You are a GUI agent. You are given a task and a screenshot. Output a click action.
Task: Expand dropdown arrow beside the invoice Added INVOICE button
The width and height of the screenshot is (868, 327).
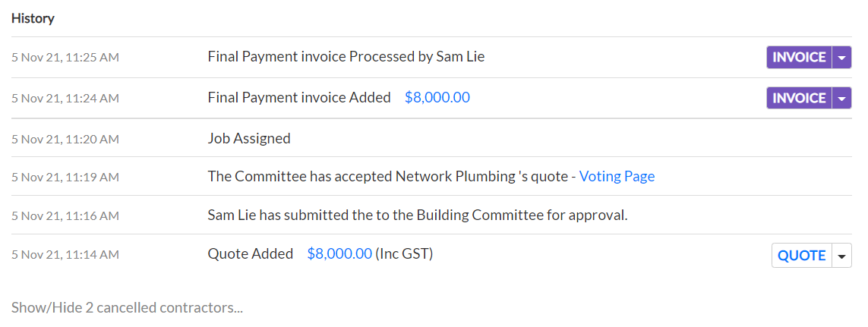tap(842, 99)
